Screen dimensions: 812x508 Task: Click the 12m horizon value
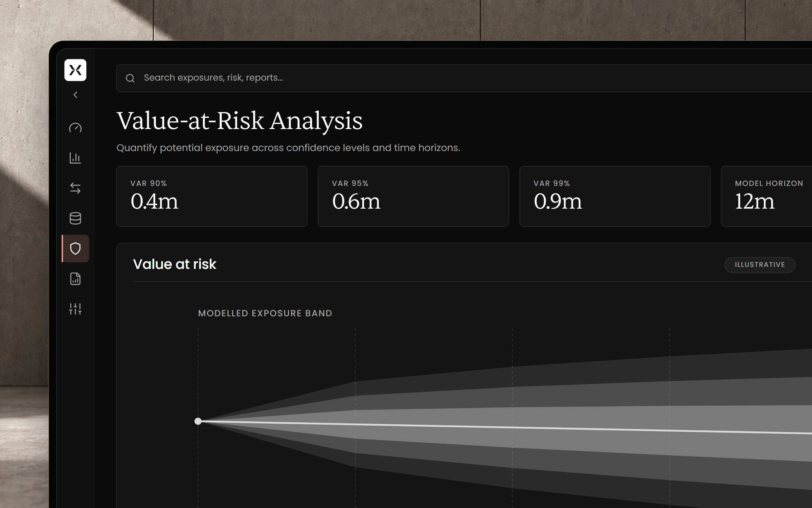coord(754,201)
